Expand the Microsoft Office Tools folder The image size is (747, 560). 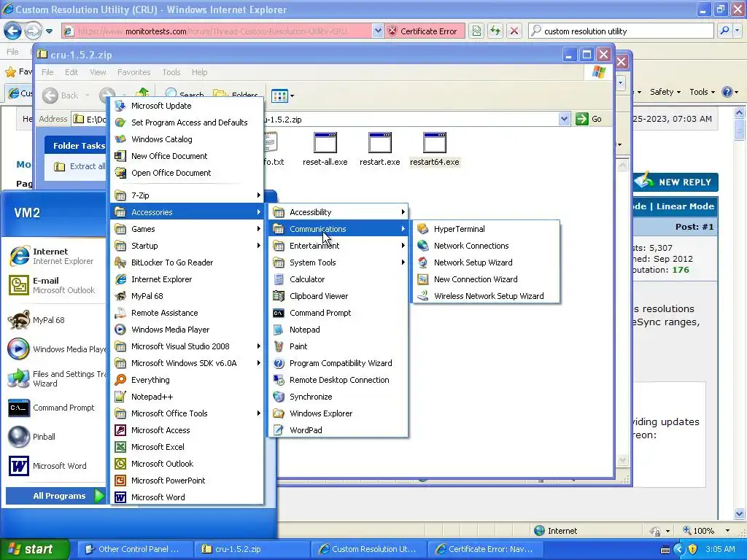coord(187,413)
